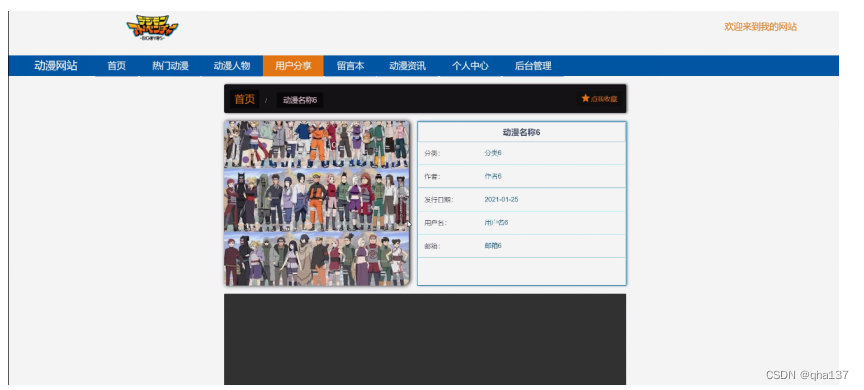
Task: Open the Naruto characters cover image
Action: (x=317, y=203)
